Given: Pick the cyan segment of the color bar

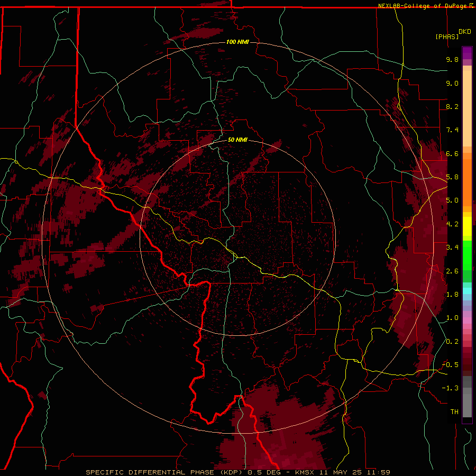Looking at the screenshot, I should point(467,291).
